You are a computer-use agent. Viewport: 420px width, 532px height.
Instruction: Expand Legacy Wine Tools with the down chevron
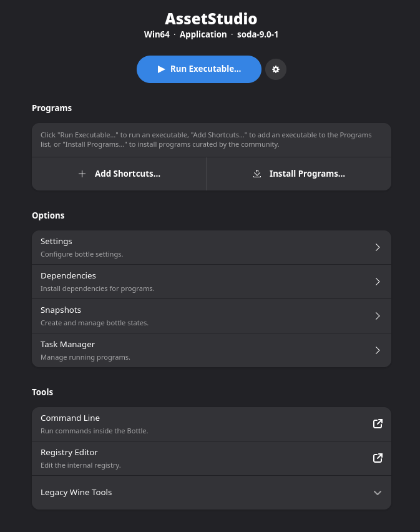(378, 493)
